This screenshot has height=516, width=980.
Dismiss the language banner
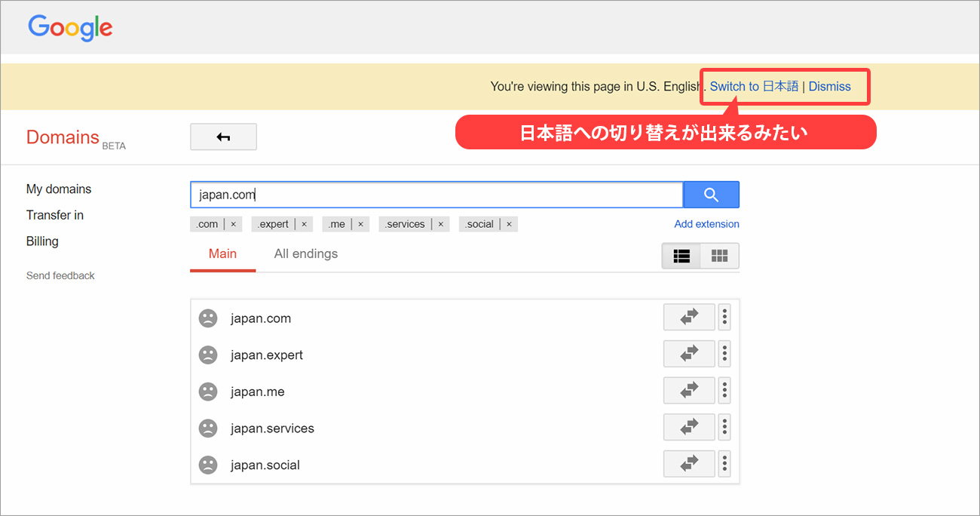coord(829,87)
